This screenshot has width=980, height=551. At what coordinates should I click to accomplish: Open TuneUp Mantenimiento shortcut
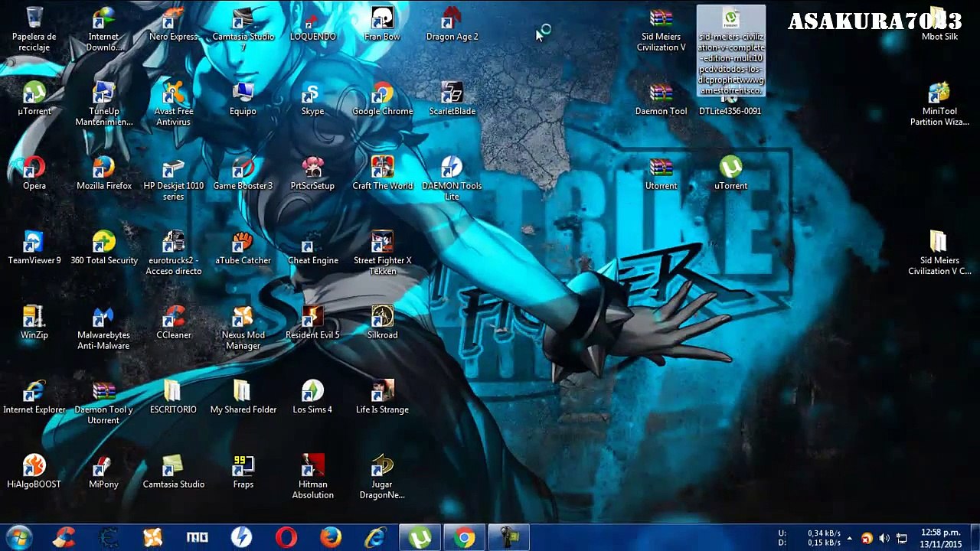[x=103, y=104]
